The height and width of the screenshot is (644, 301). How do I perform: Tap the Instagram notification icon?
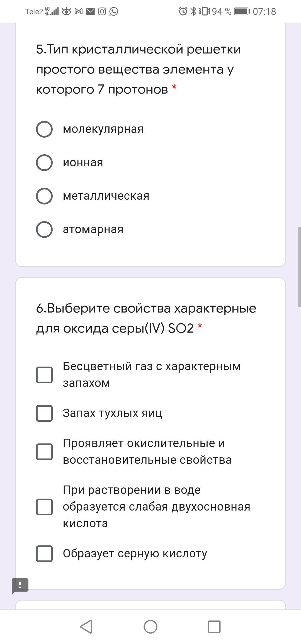pyautogui.click(x=102, y=11)
